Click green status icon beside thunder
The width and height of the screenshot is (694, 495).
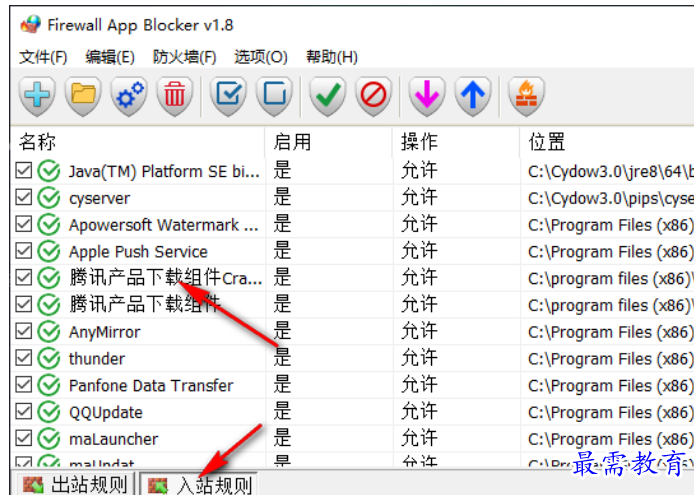click(49, 359)
